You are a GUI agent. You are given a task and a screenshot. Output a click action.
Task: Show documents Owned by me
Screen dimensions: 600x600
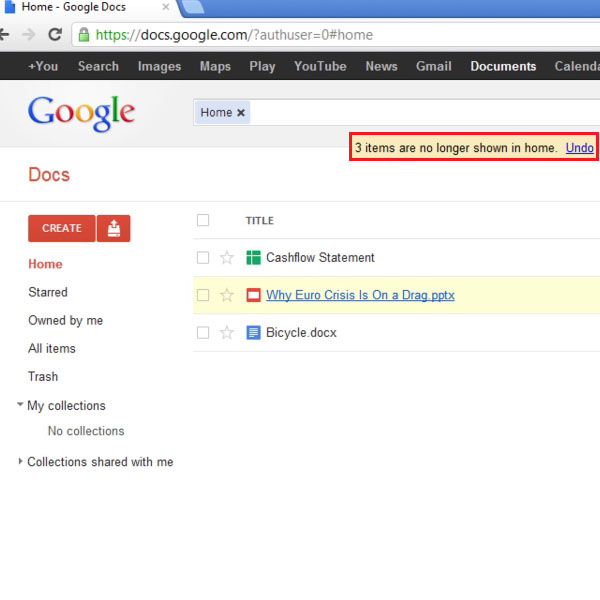point(65,320)
